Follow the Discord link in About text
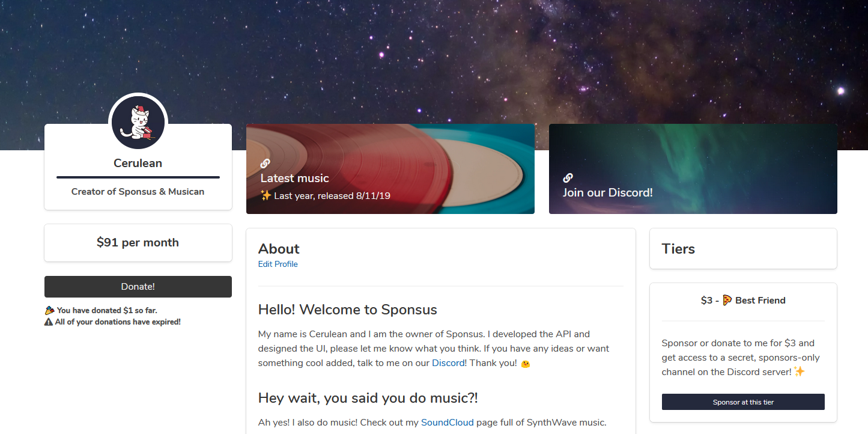The image size is (868, 434). point(448,363)
